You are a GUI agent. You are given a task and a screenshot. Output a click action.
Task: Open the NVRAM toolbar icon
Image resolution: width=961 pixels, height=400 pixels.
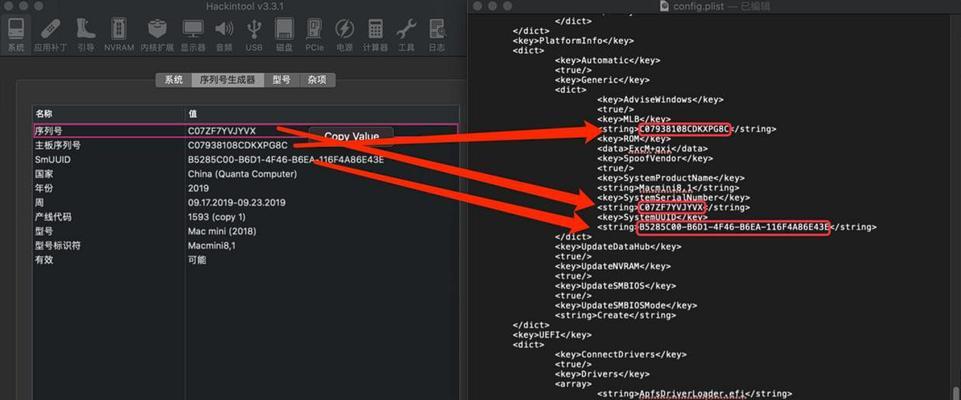click(x=119, y=34)
